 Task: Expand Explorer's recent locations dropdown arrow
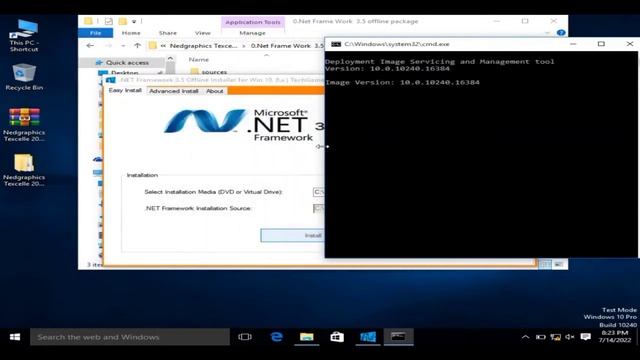(x=123, y=46)
